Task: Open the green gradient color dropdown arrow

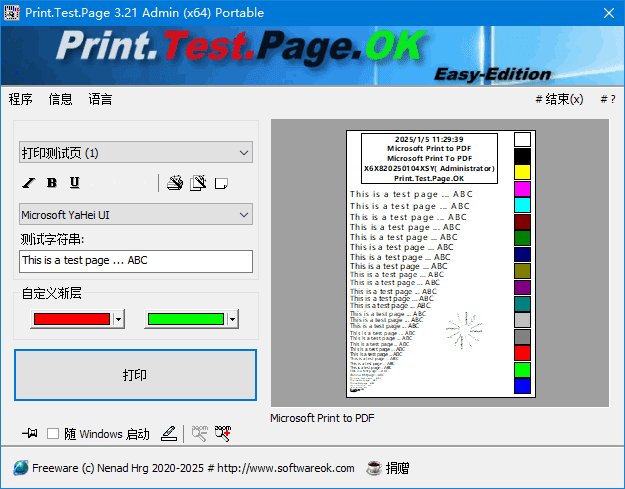Action: pos(232,319)
